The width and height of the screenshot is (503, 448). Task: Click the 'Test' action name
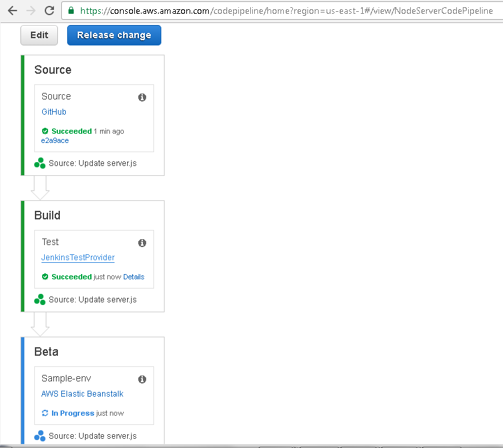[50, 242]
